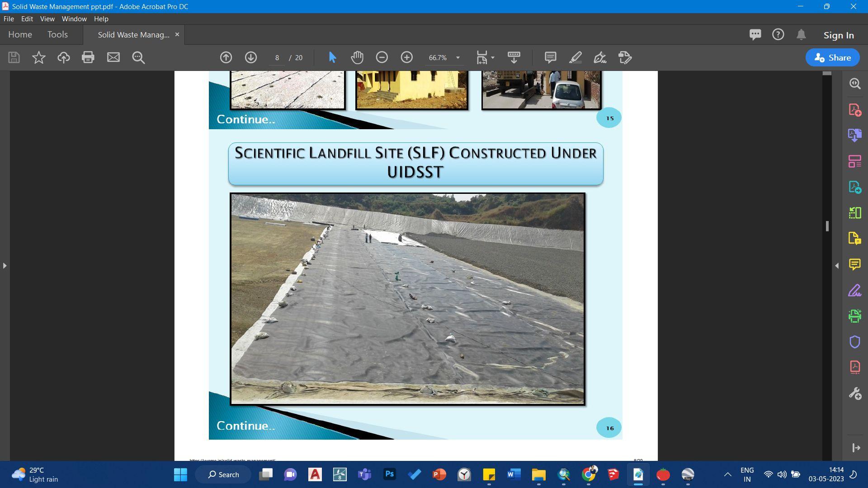Click the Sign In link
The width and height of the screenshot is (868, 488).
tap(838, 35)
